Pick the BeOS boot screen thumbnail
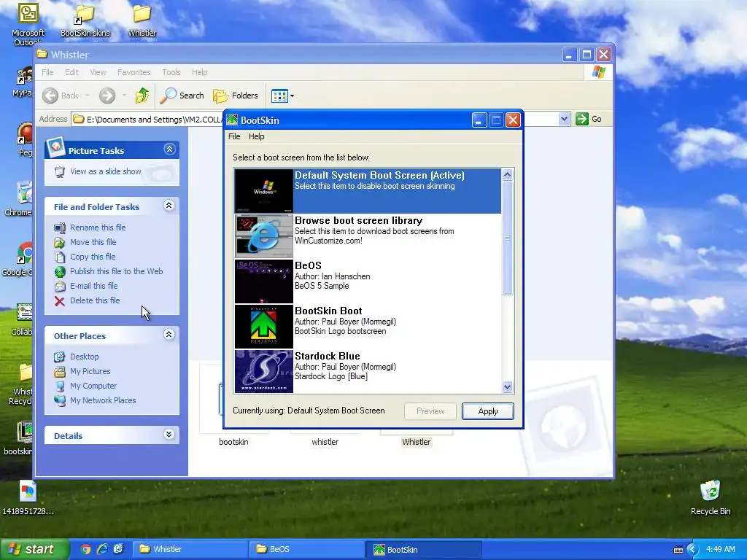Image resolution: width=747 pixels, height=560 pixels. click(263, 281)
